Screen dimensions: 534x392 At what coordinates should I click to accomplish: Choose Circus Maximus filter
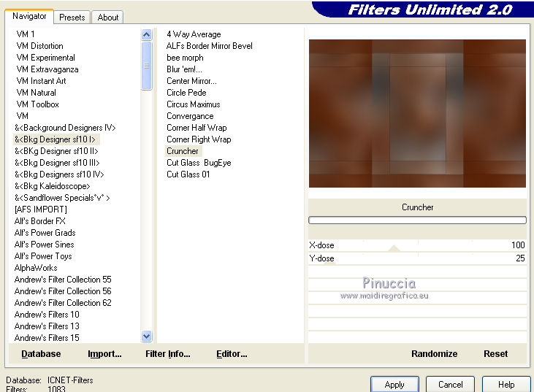tap(193, 104)
